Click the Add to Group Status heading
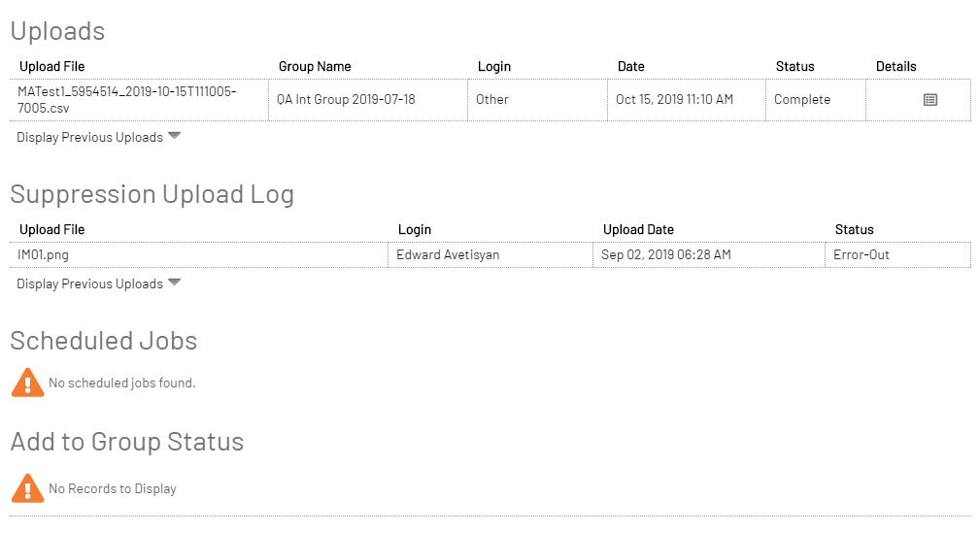The width and height of the screenshot is (980, 533). click(127, 442)
